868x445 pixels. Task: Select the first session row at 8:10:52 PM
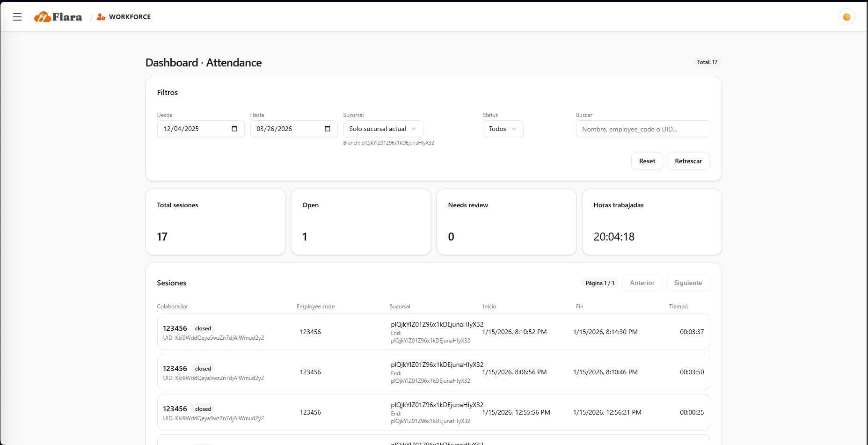pos(433,332)
